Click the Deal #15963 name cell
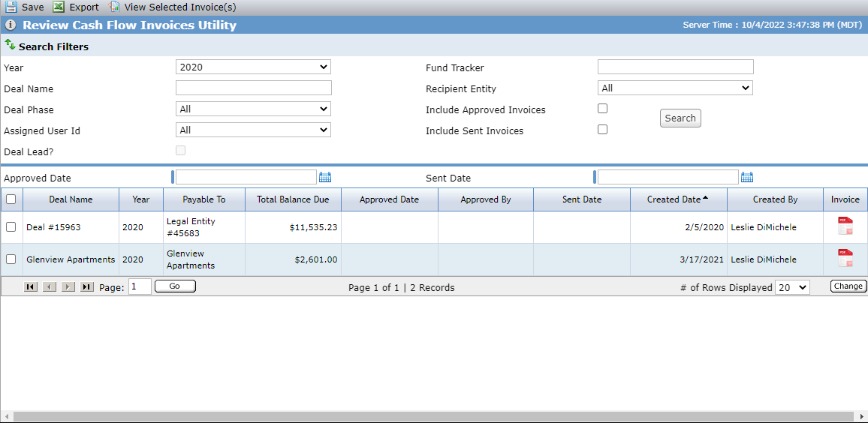 click(71, 227)
